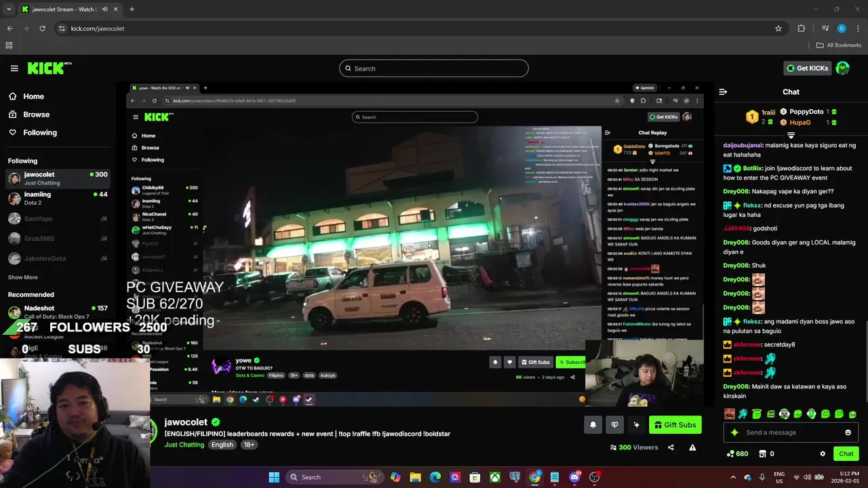Screen dimensions: 868x488
Task: Go to Home in the sidebar
Action: pos(26,96)
